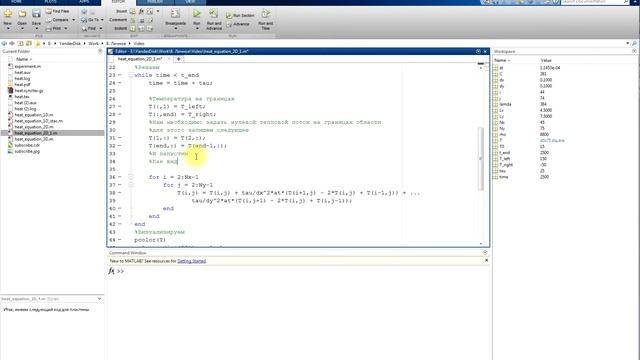The height and width of the screenshot is (360, 640).
Task: Click the Open folder icon
Action: (x=22, y=14)
